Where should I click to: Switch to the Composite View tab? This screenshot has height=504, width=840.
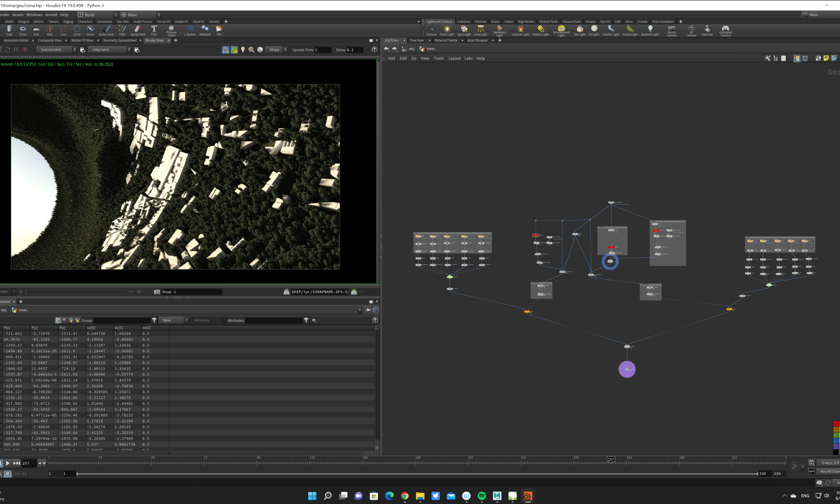tap(50, 40)
